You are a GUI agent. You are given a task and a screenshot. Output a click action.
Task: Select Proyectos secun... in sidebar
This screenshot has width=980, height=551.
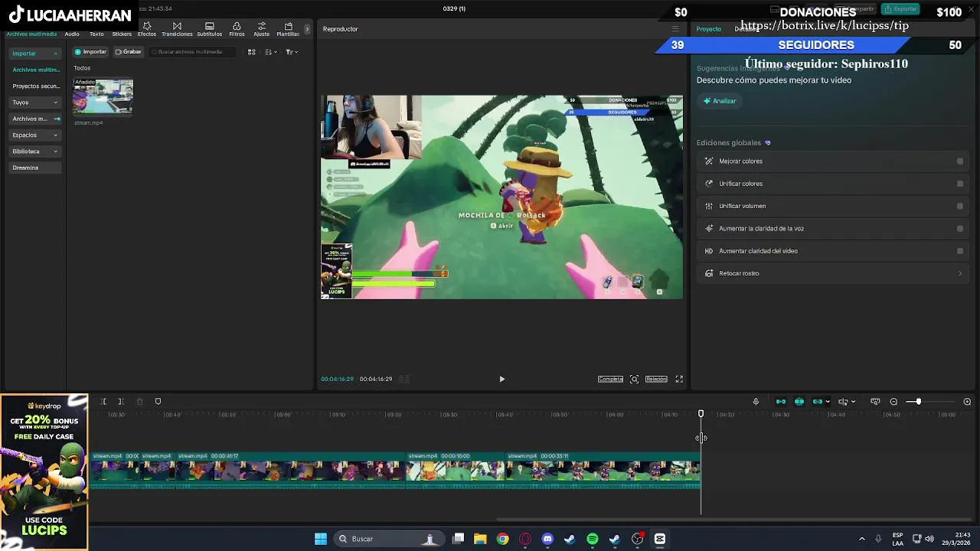36,86
